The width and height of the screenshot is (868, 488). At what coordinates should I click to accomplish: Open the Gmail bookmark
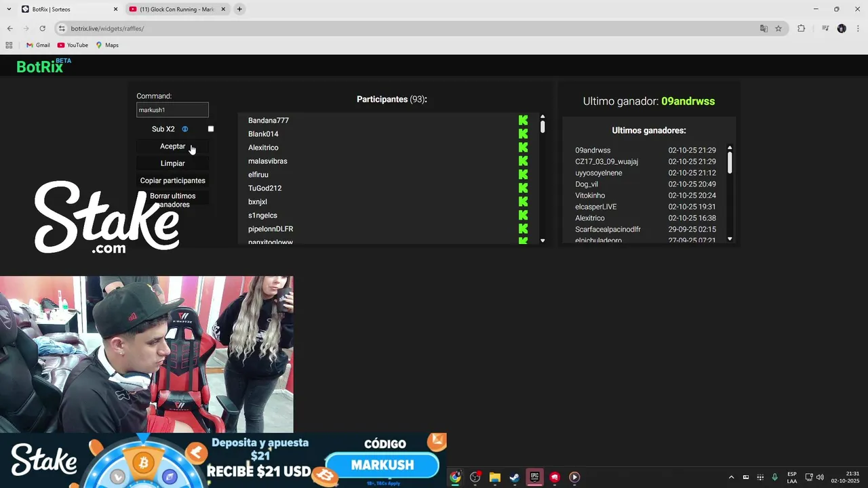[x=38, y=45]
